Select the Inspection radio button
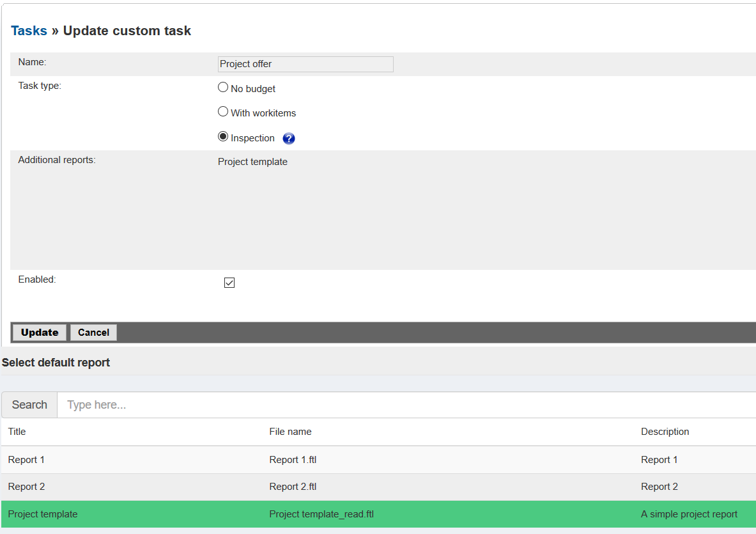Screen dimensions: 756x534 (223, 137)
